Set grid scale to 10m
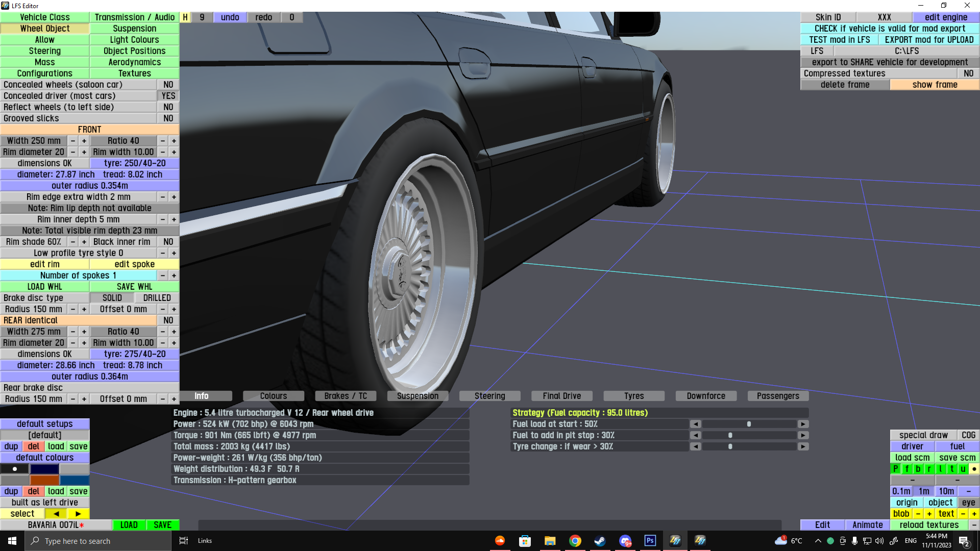This screenshot has width=980, height=551. (946, 491)
